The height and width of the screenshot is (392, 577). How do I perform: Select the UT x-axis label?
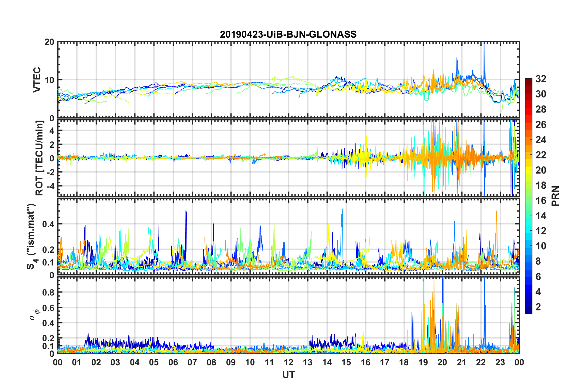point(288,375)
